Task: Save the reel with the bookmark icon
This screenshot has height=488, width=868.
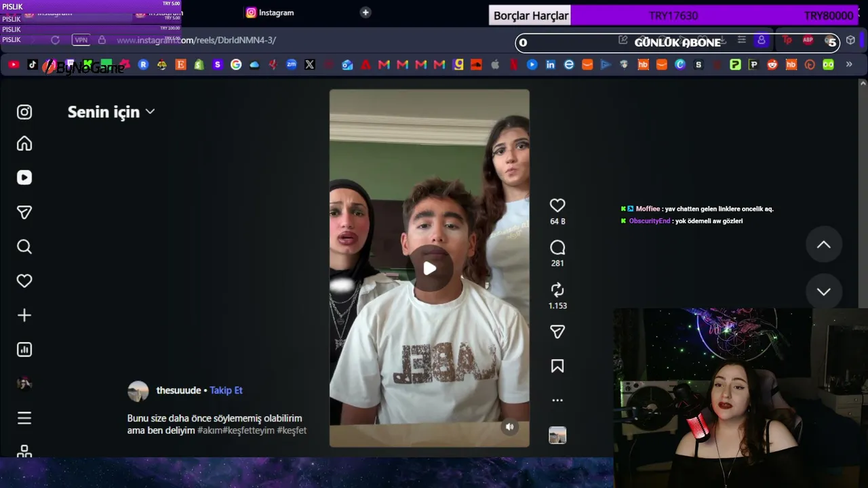Action: tap(557, 366)
